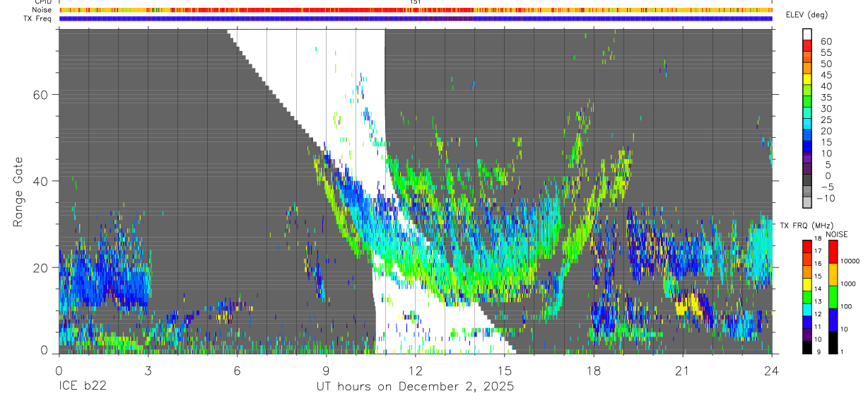Screen dimensions: 868x401
Task: Click the red and yellow Noise strip
Action: [x=416, y=10]
